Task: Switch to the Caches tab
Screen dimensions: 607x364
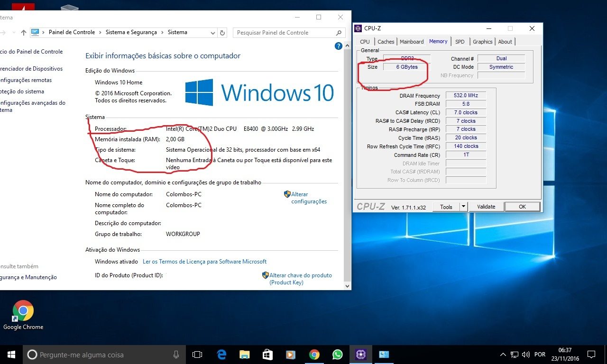Action: click(386, 42)
